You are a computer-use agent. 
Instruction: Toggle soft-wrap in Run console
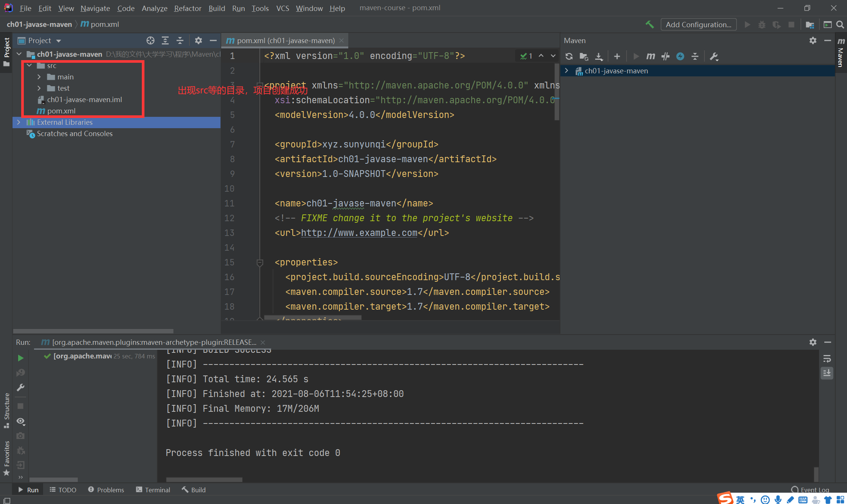pos(827,358)
